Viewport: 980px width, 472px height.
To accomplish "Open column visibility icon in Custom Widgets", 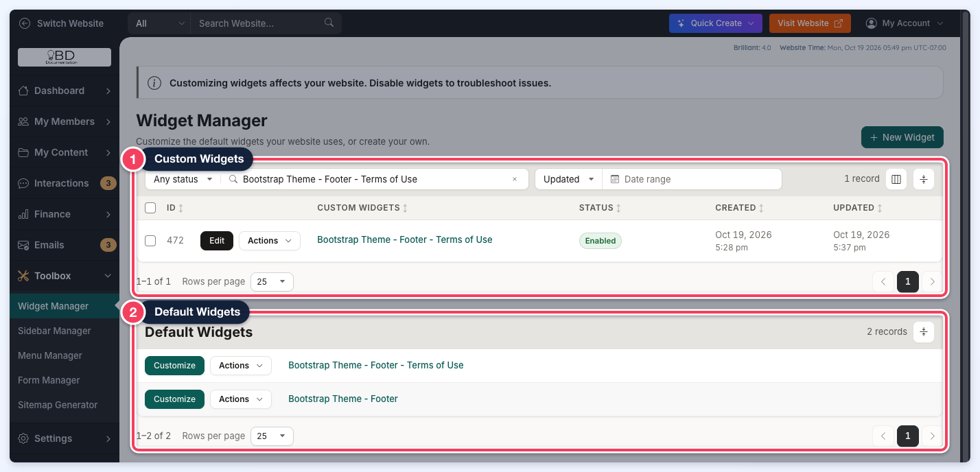I will (x=896, y=179).
